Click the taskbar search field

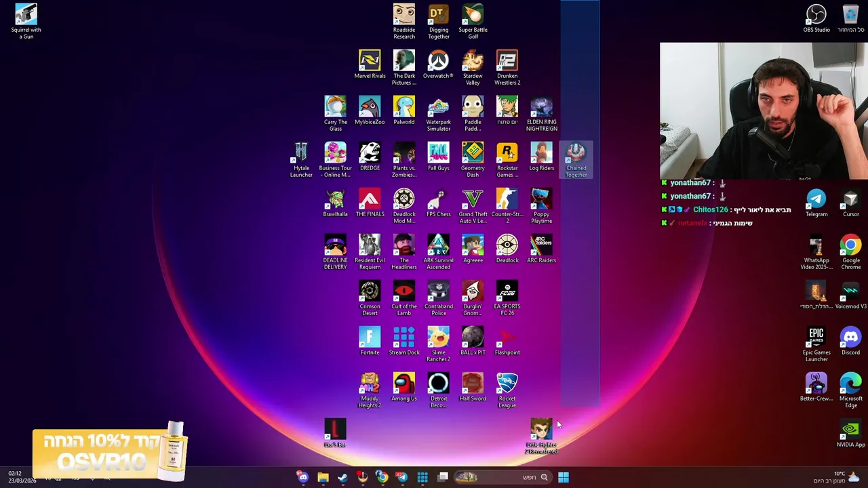[x=505, y=477]
